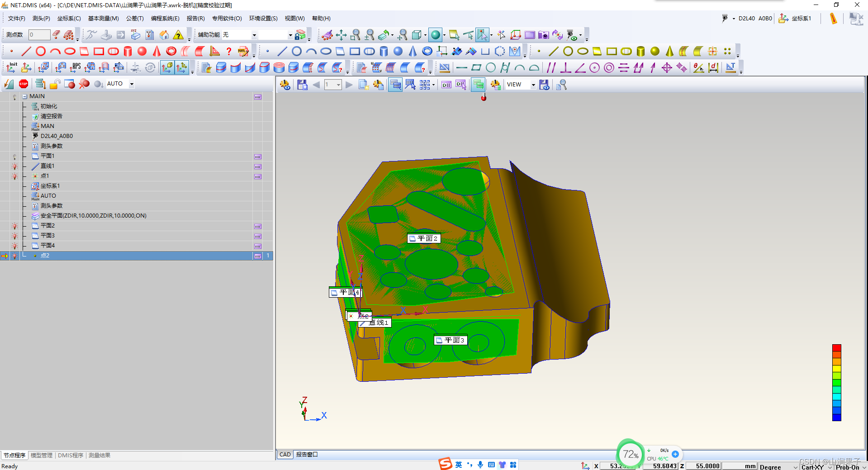
Task: Toggle the lightbulb for 点1
Action: 14,176
